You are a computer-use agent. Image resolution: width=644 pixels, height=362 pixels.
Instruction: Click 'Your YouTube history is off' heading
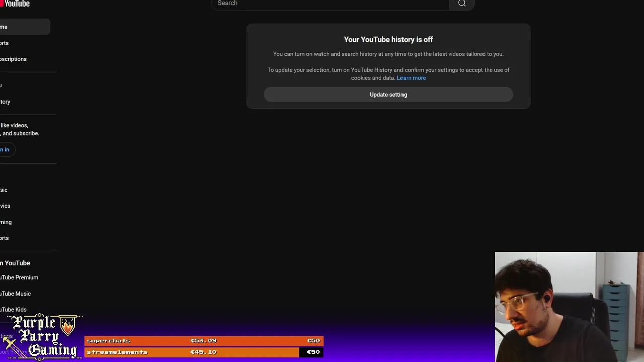[388, 39]
